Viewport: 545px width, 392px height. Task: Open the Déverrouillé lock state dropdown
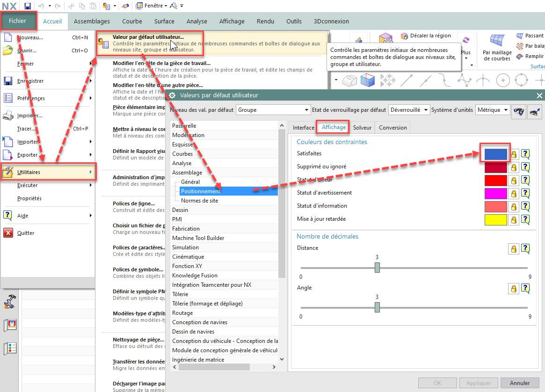(x=409, y=110)
